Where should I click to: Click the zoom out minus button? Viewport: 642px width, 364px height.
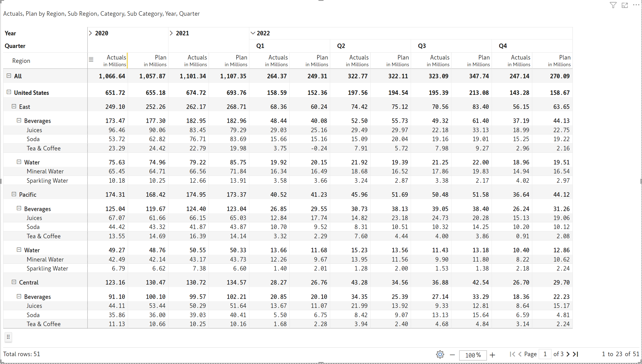tap(452, 355)
